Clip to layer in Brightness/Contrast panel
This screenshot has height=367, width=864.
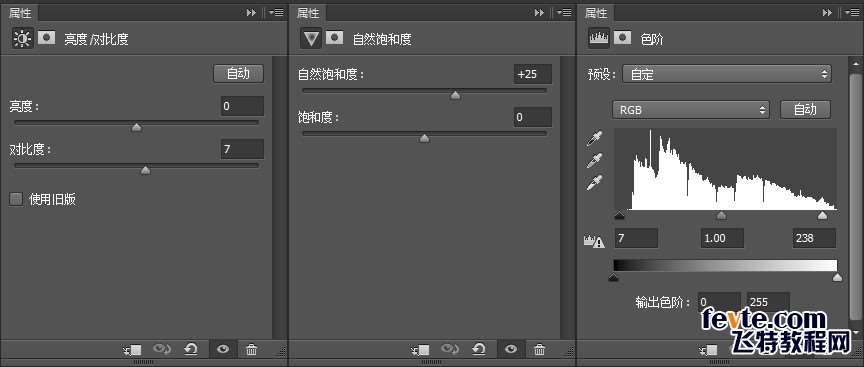[x=133, y=349]
